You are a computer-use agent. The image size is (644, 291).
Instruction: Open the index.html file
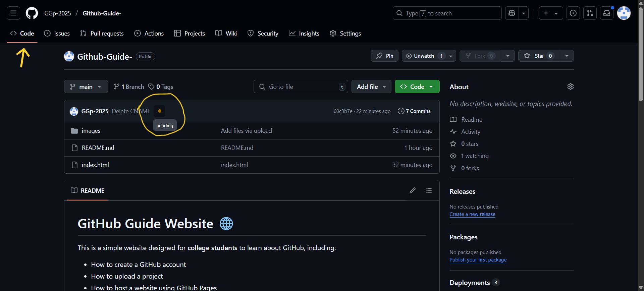coord(95,165)
